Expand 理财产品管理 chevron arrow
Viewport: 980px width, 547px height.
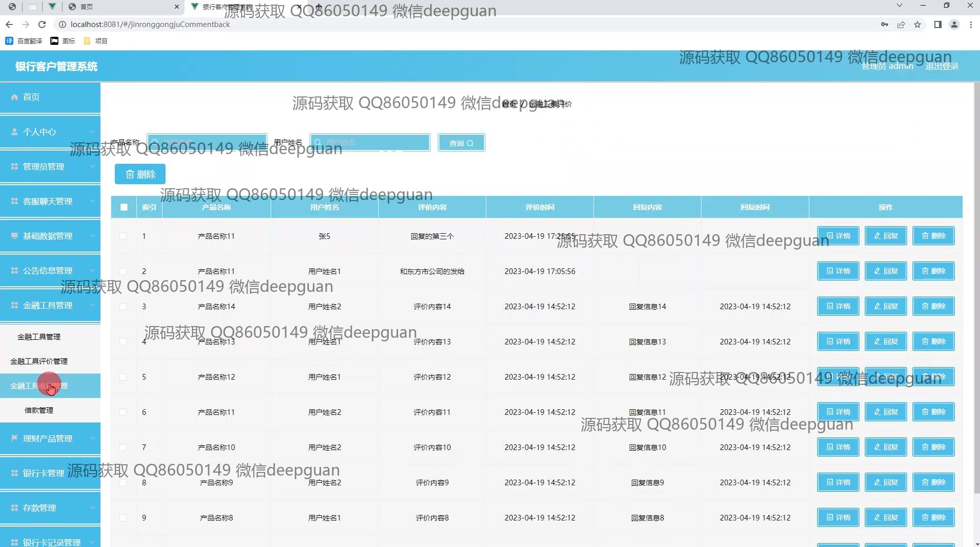tap(92, 438)
